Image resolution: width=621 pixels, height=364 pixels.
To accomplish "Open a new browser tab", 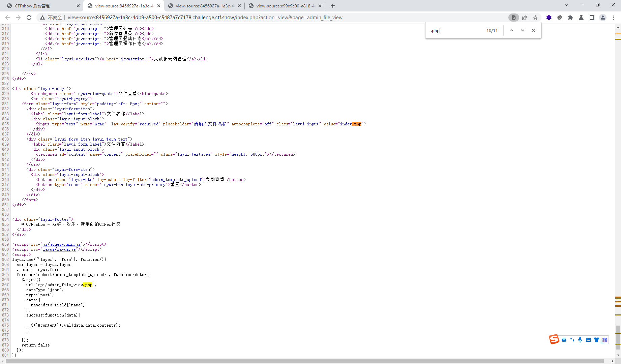I will (x=333, y=6).
